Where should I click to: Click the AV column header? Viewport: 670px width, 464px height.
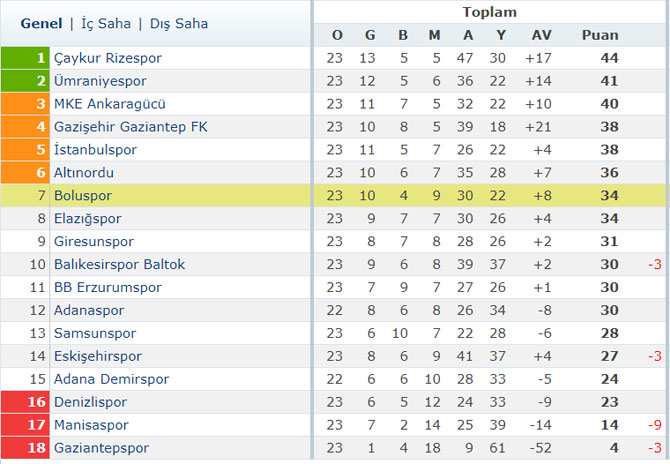click(541, 35)
